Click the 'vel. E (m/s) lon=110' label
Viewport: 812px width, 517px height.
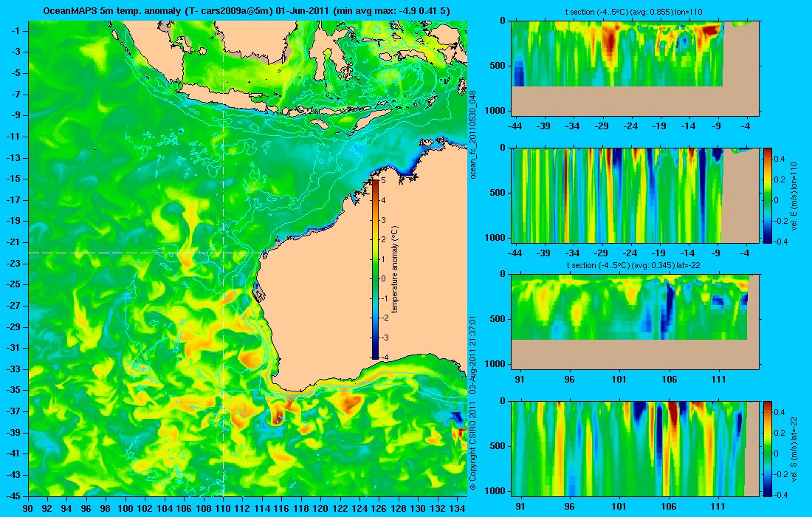[794, 196]
